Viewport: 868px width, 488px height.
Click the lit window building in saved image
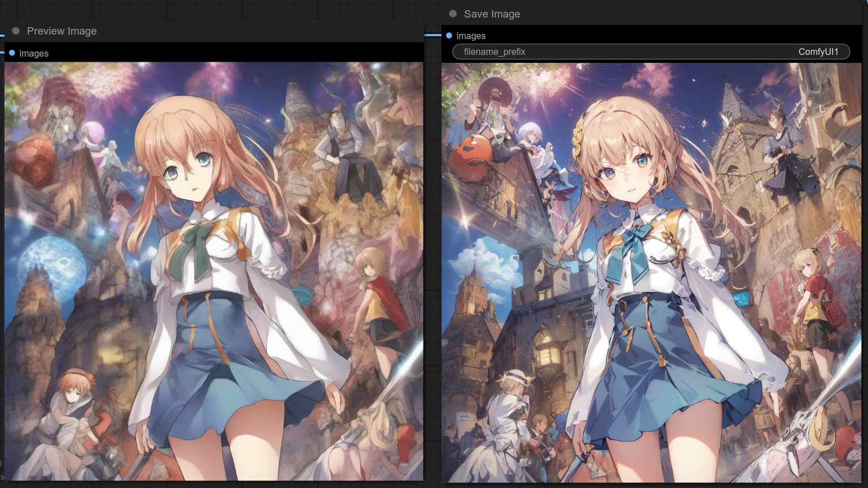click(x=546, y=351)
